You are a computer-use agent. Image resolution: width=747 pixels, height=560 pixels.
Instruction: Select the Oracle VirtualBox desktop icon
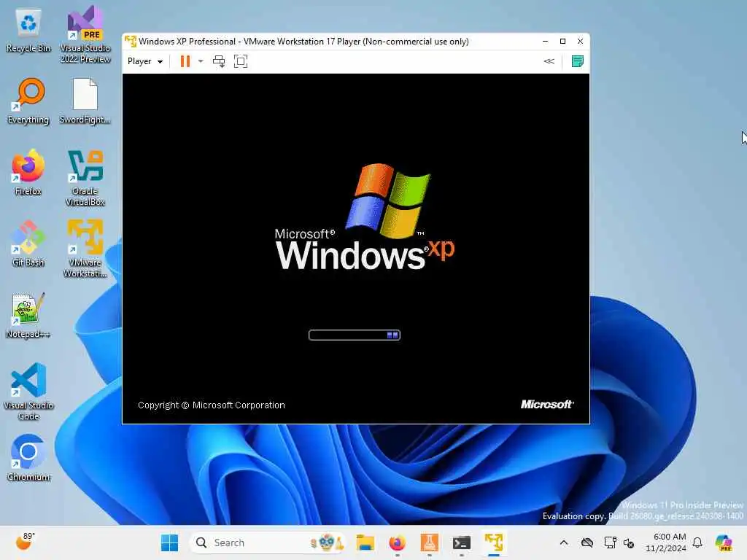point(85,178)
